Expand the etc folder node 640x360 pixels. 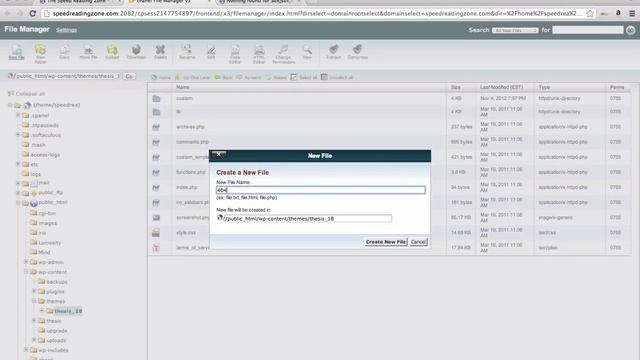pyautogui.click(x=18, y=164)
